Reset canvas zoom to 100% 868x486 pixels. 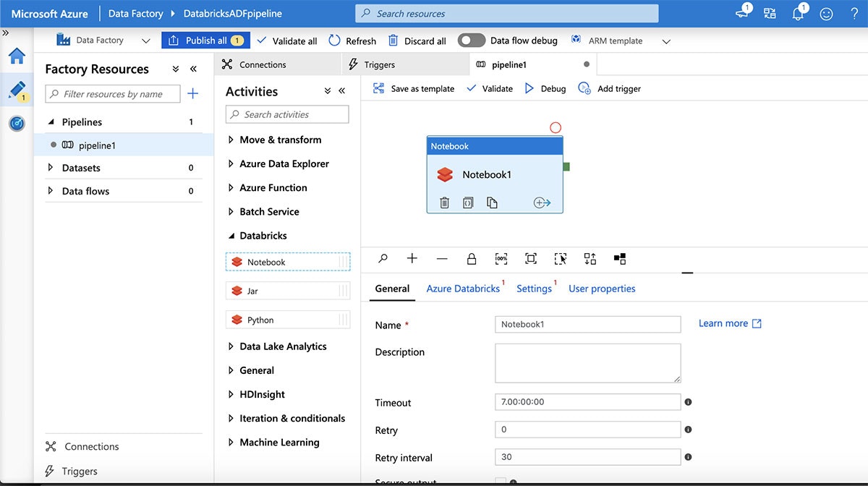coord(501,258)
